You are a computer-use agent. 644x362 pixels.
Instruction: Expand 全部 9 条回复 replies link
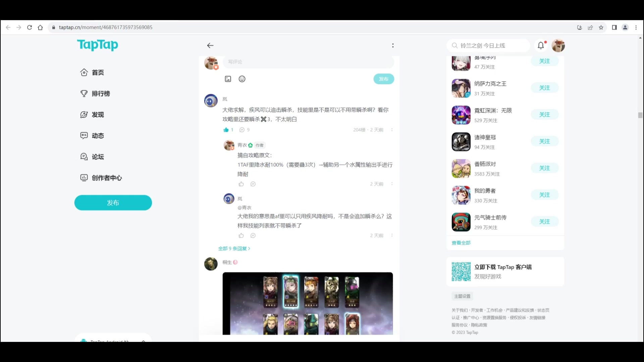(x=234, y=248)
